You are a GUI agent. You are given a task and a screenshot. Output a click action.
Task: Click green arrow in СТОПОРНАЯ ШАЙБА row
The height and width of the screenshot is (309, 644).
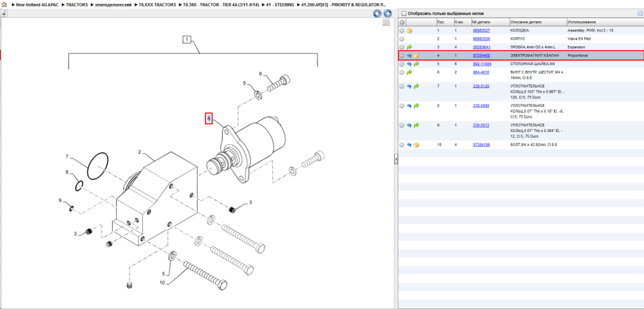click(416, 64)
